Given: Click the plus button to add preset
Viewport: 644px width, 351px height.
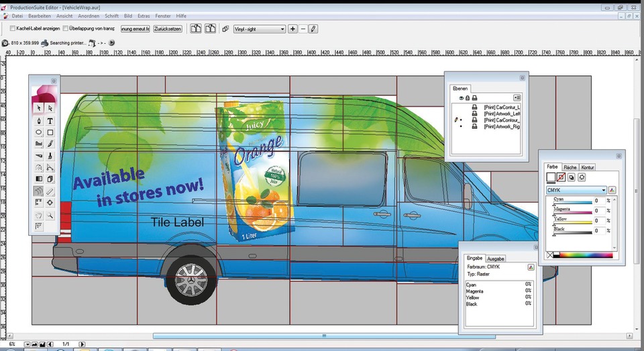Looking at the screenshot, I should pos(292,29).
